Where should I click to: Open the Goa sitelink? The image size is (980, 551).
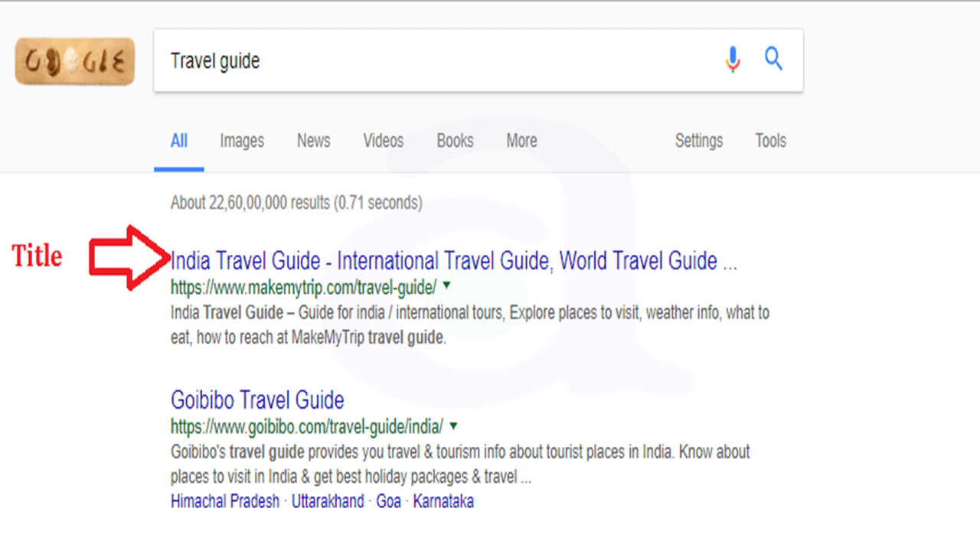pos(389,502)
